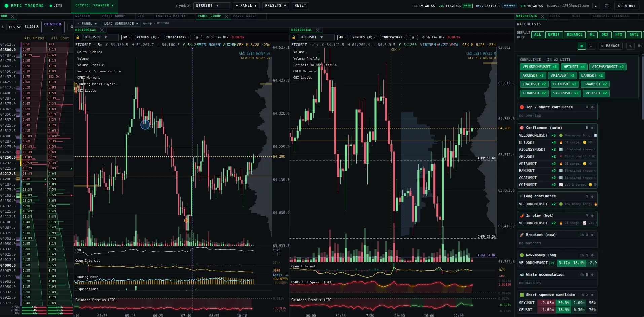Image resolution: width=644 pixels, height=317 pixels.
Task: Filter watchlists by ALL exchanges
Action: [x=538, y=35]
